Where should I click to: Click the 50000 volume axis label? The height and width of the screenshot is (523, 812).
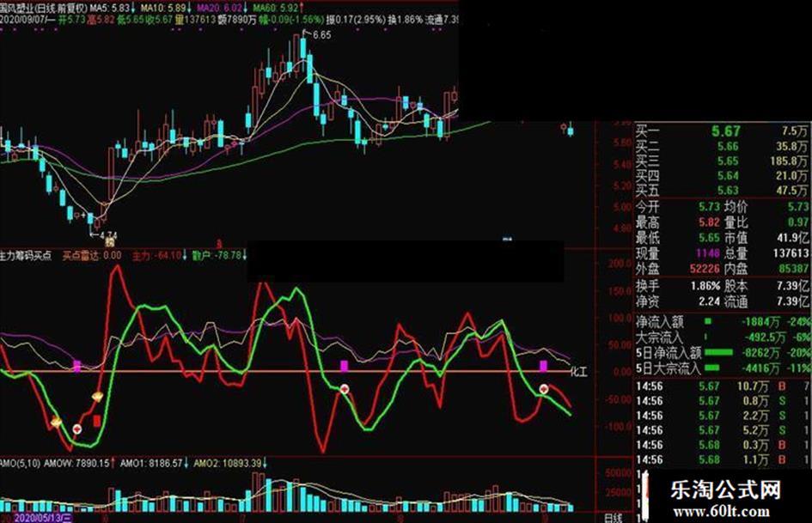coord(619,473)
